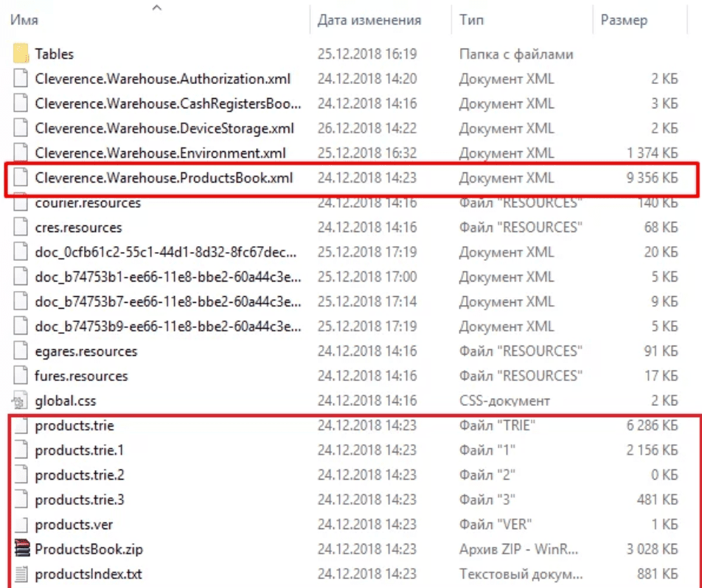Sort files by Размер column

tap(624, 21)
